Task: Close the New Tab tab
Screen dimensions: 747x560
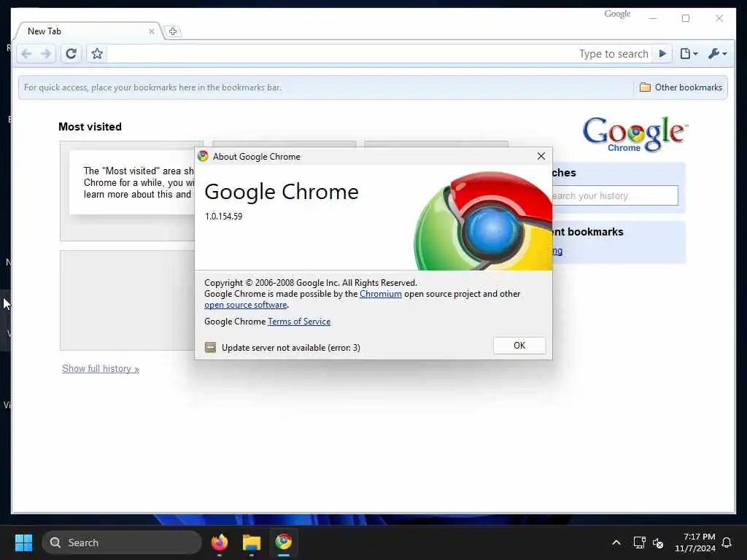Action: pyautogui.click(x=152, y=31)
